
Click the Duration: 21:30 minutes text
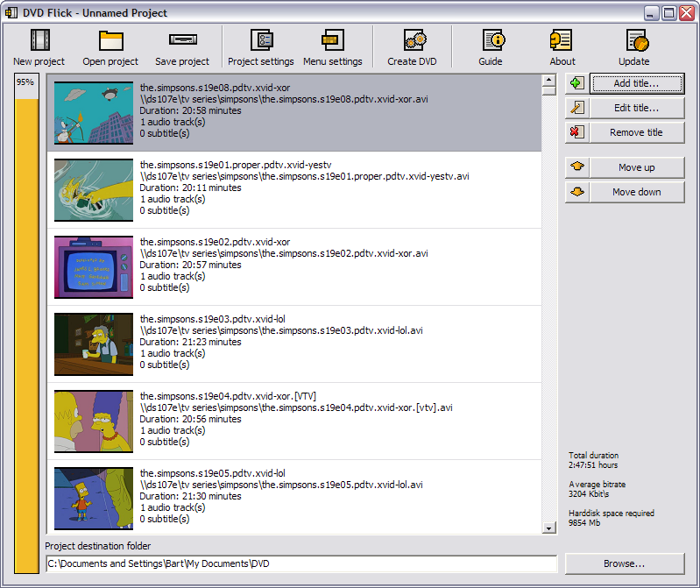(x=190, y=496)
